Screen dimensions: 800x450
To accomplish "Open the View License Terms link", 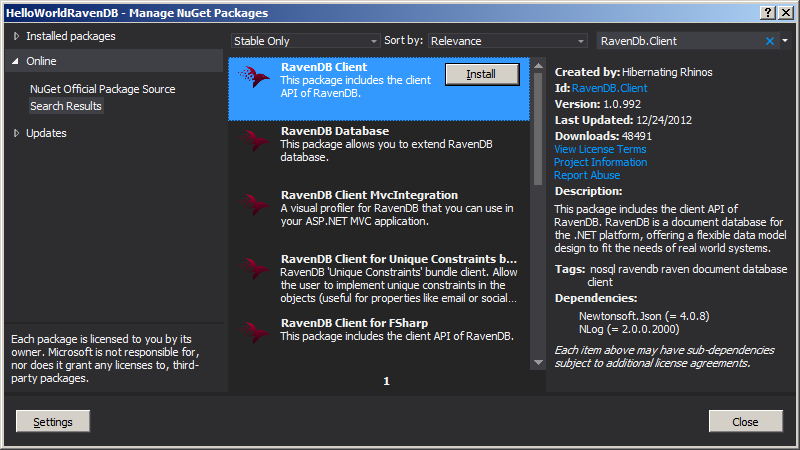I will pyautogui.click(x=600, y=149).
